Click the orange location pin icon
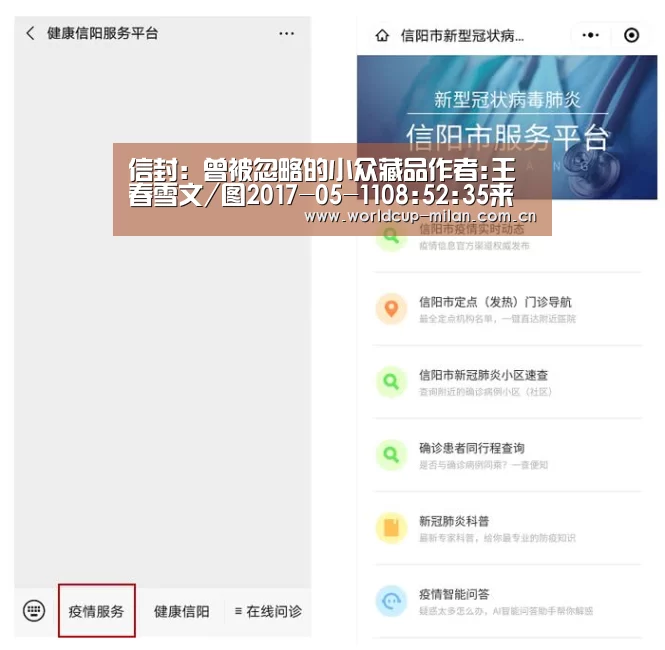Image resolution: width=665 pixels, height=650 pixels. [x=391, y=309]
